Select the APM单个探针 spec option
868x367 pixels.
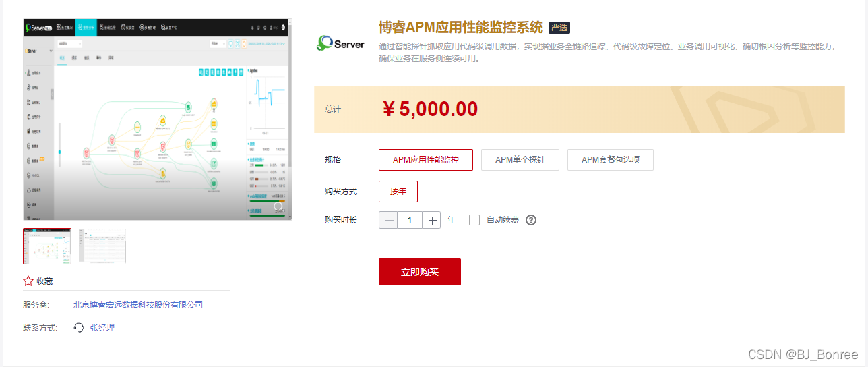[x=520, y=160]
